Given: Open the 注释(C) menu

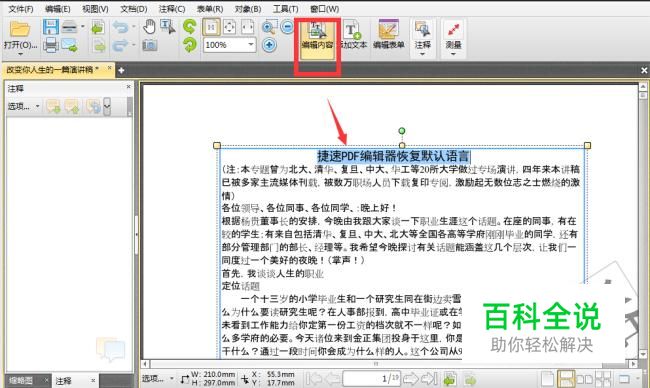Looking at the screenshot, I should [x=172, y=9].
